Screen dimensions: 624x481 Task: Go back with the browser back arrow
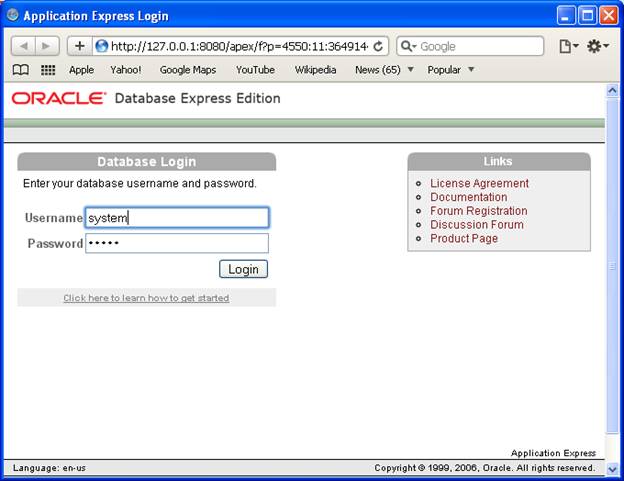click(23, 46)
